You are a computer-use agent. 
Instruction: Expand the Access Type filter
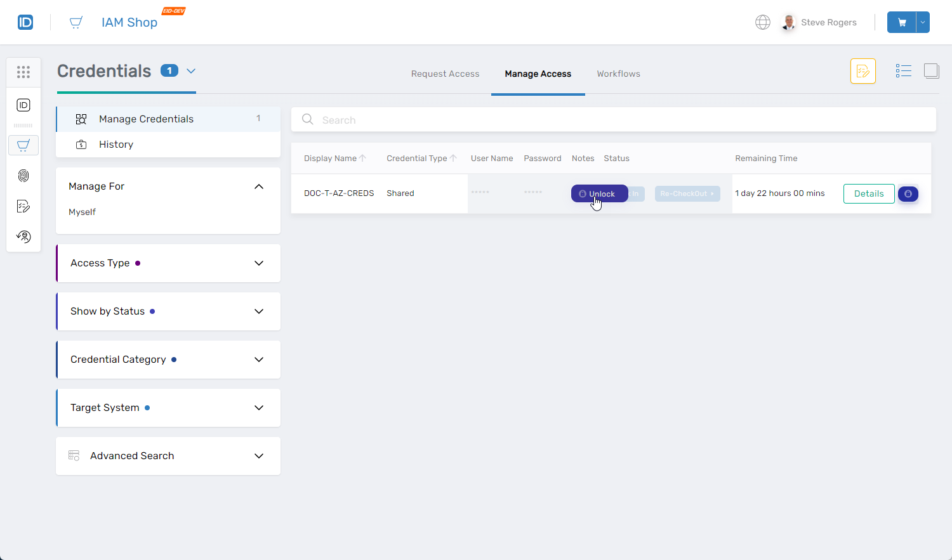coord(258,263)
